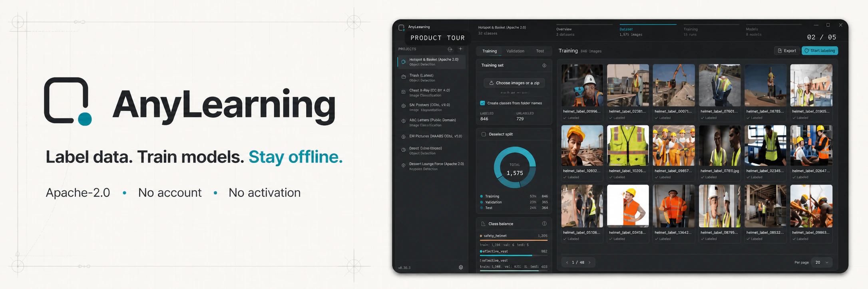
Task: Open thumbnail helmet_label_10932
Action: coord(582,146)
